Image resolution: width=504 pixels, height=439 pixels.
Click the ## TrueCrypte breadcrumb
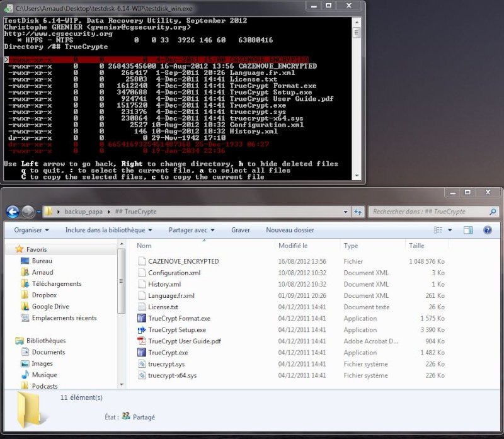(135, 212)
